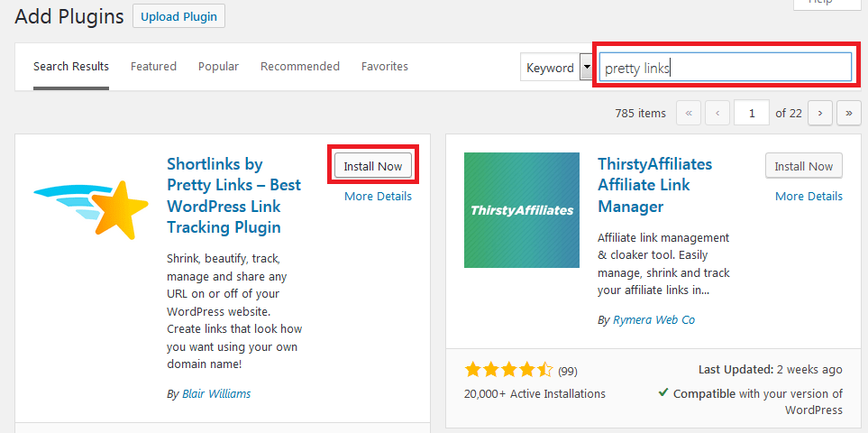Click the Last Updated 2 weeks ago text

(771, 370)
